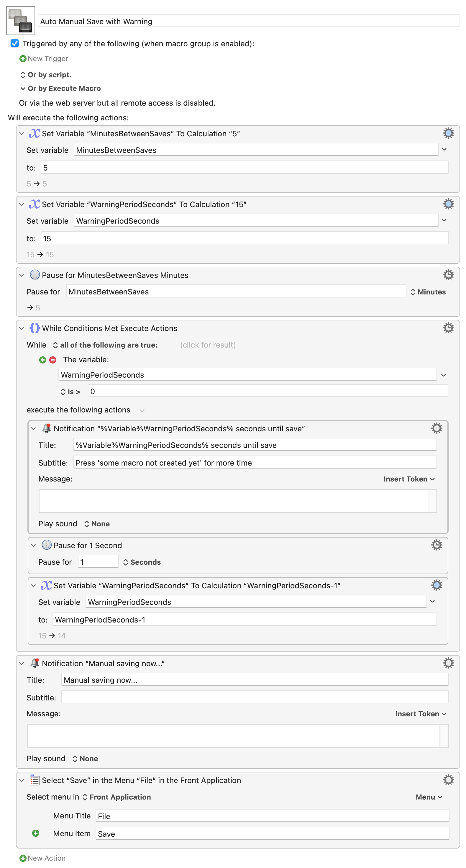Viewport: 466px width, 868px height.
Task: Toggle the 'execute the following actions' chevron
Action: click(x=142, y=410)
